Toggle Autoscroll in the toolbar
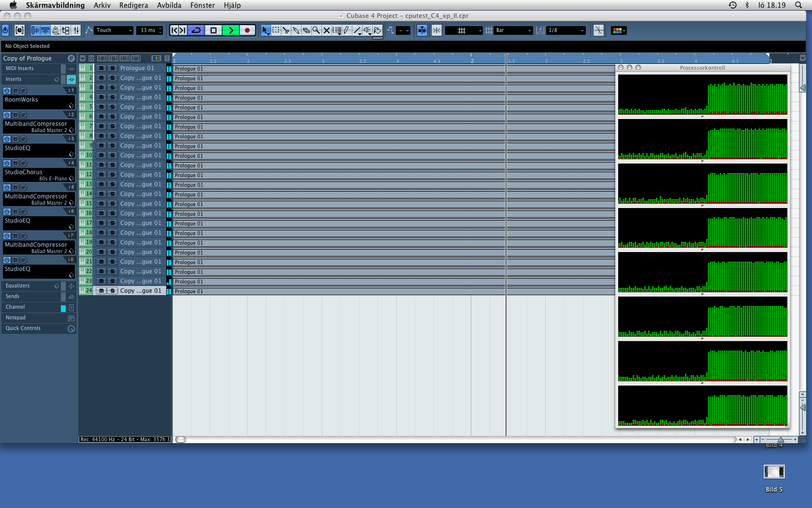Viewport: 812px width, 508px height. tap(422, 30)
